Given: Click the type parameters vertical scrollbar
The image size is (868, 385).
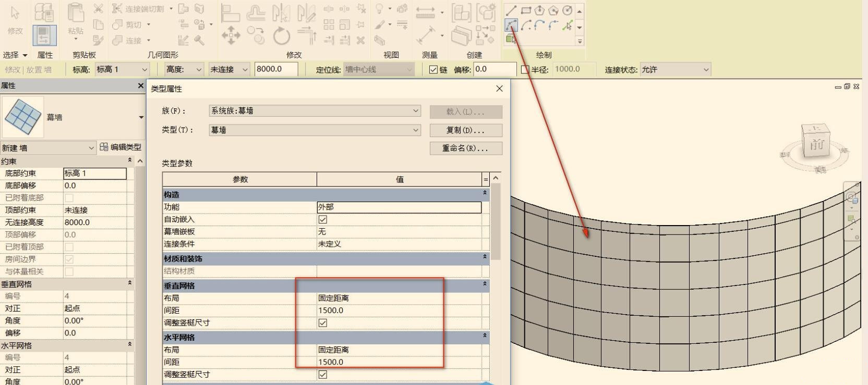Looking at the screenshot, I should [x=496, y=234].
